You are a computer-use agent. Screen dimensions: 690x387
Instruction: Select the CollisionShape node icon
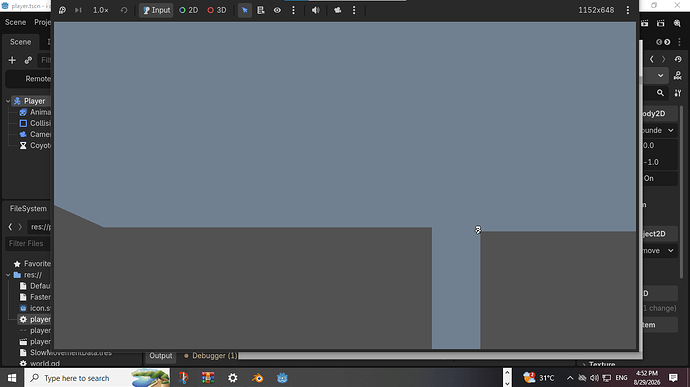click(x=23, y=123)
